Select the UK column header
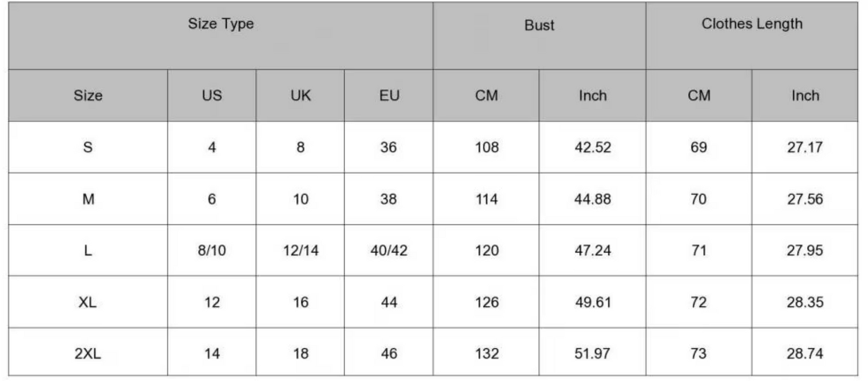The width and height of the screenshot is (868, 381). pos(300,95)
